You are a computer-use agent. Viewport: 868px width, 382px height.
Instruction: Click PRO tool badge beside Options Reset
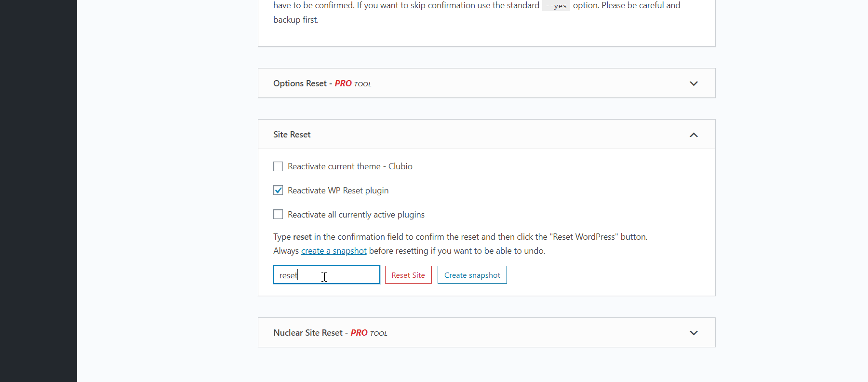353,83
